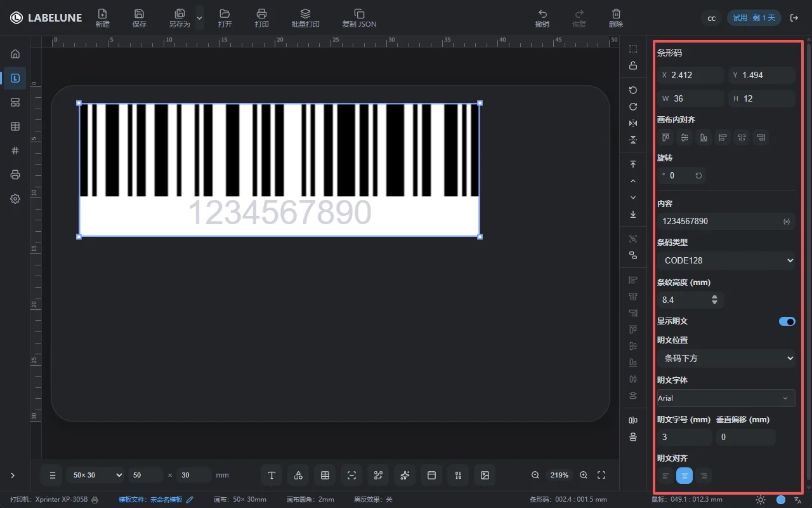The width and height of the screenshot is (812, 508).
Task: Set 明文对齐 to left alignment
Action: point(665,475)
